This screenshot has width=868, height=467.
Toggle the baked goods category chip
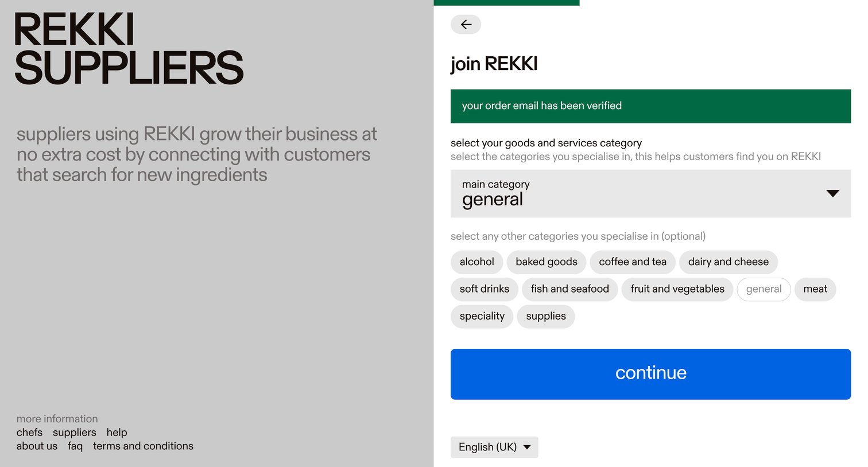click(x=546, y=262)
